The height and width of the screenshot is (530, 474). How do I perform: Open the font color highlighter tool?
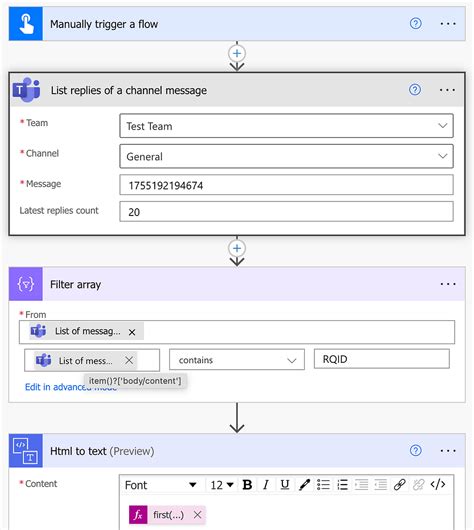(304, 485)
